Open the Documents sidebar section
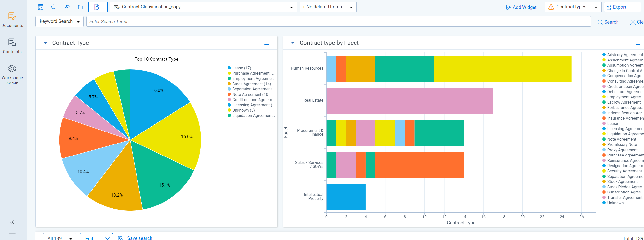 (12, 20)
